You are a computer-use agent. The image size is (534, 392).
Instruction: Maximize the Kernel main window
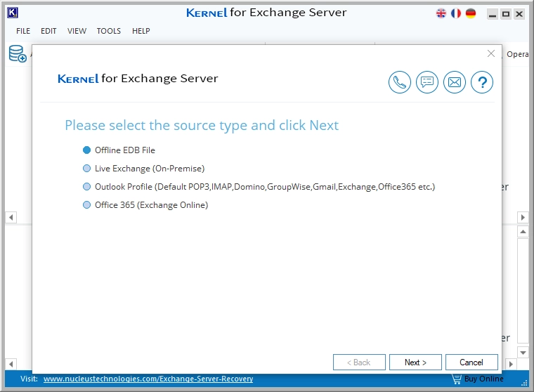[x=506, y=14]
